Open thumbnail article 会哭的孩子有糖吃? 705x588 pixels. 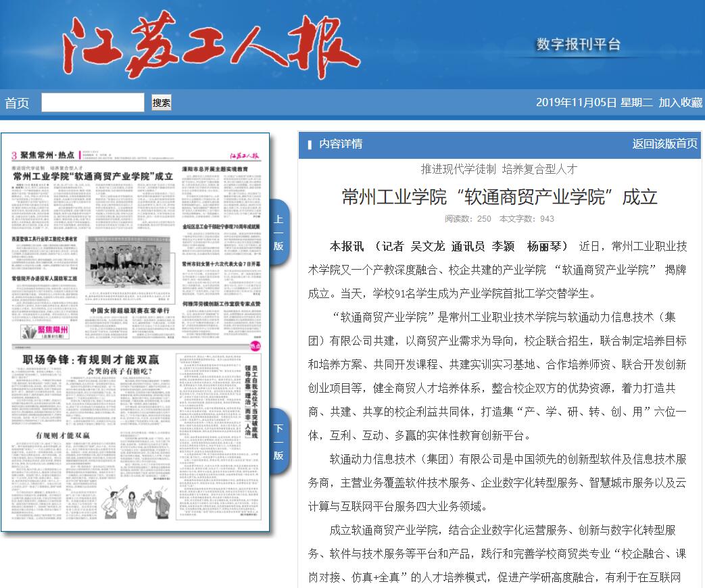tap(120, 371)
